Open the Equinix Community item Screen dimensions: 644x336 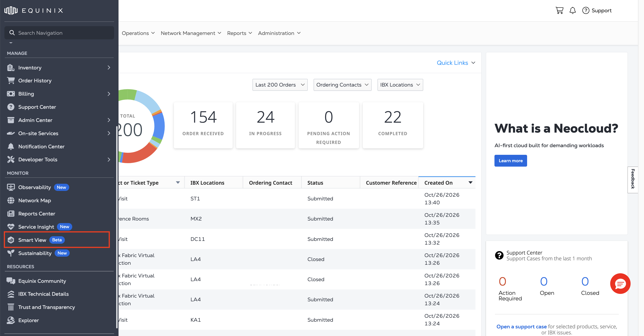(x=42, y=281)
